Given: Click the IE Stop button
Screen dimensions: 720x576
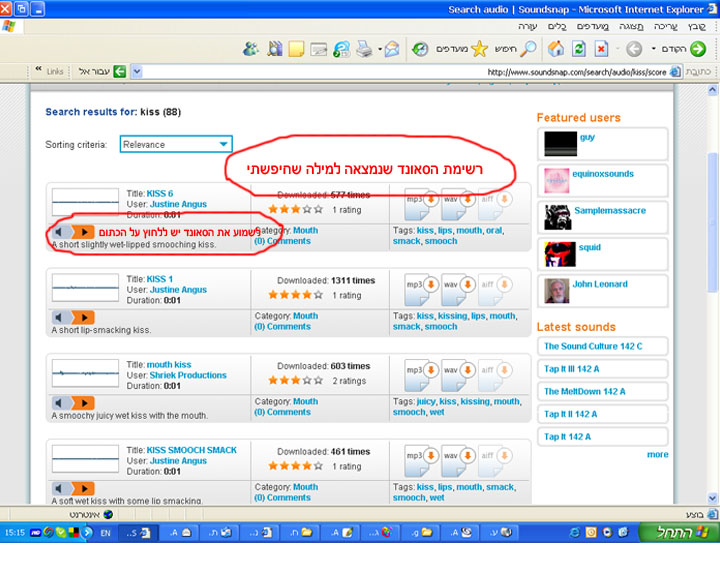Looking at the screenshot, I should point(602,49).
